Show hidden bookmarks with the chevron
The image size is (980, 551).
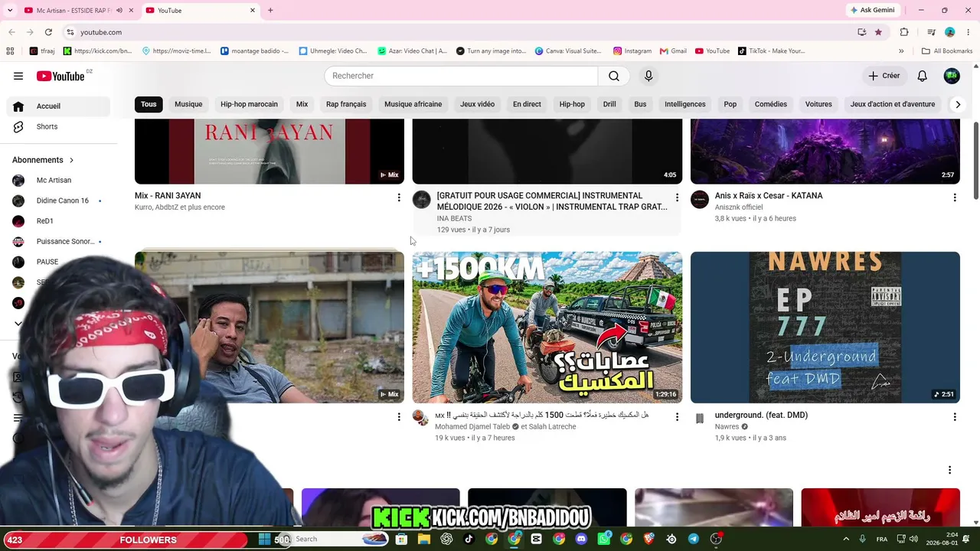[x=901, y=51]
